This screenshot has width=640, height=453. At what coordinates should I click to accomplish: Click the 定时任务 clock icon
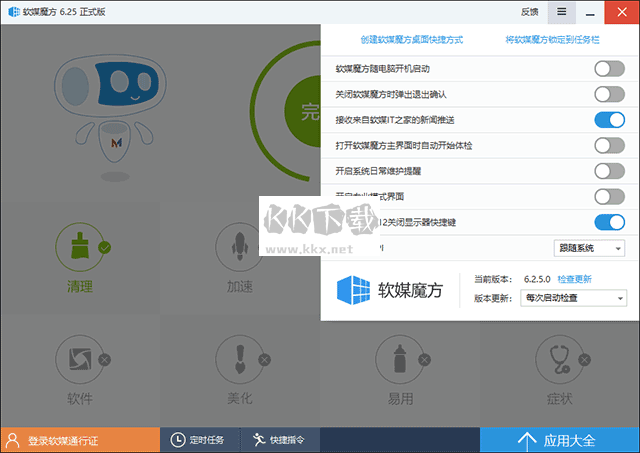tap(178, 440)
